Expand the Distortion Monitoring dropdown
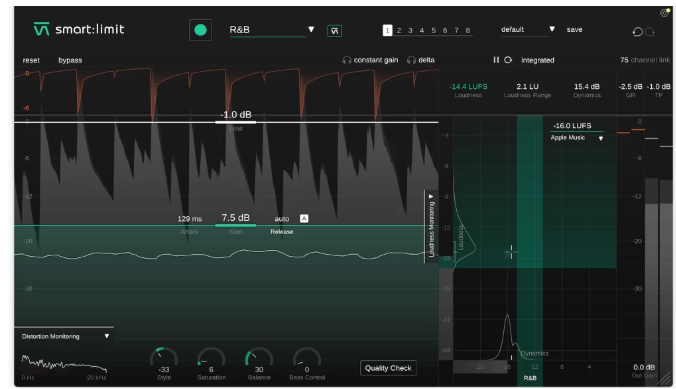This screenshot has width=676, height=389. pyautogui.click(x=106, y=336)
